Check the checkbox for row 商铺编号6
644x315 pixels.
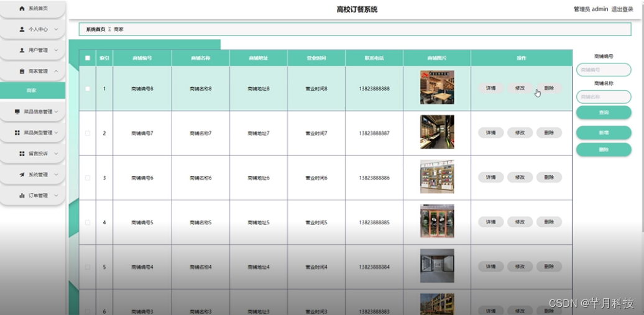88,178
